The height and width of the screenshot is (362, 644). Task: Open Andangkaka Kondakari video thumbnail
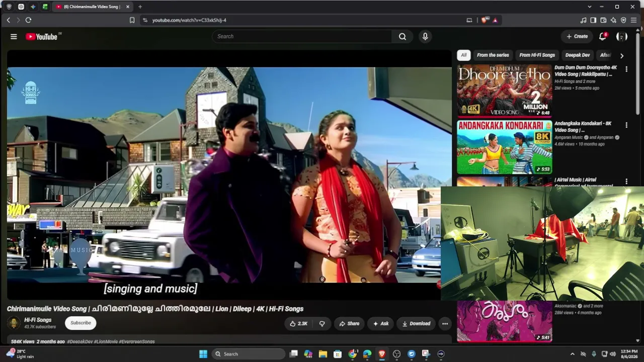pos(505,147)
